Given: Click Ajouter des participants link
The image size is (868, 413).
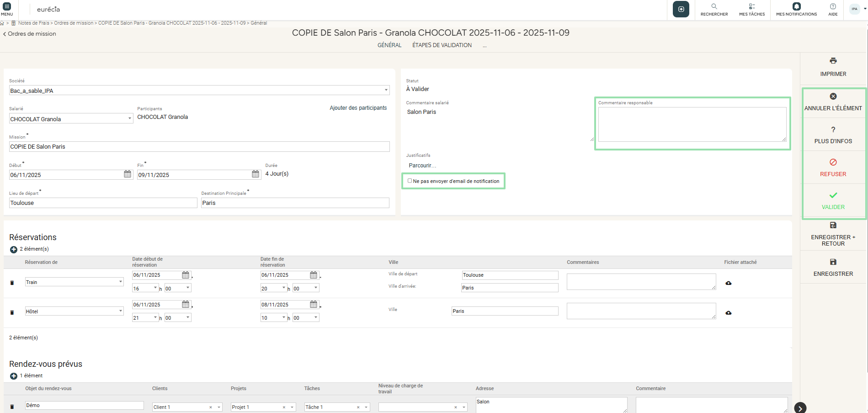Looking at the screenshot, I should tap(358, 108).
